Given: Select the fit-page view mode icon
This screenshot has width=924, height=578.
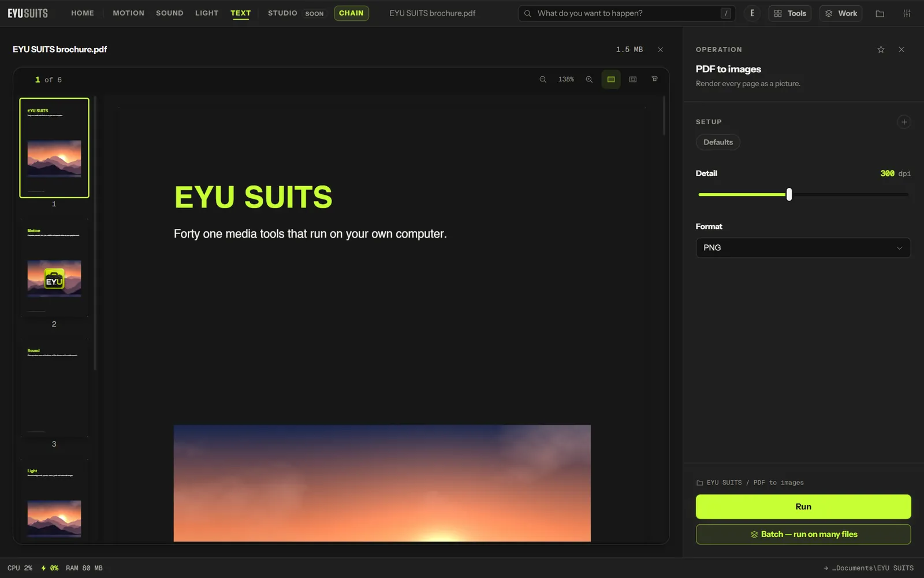Looking at the screenshot, I should [x=611, y=79].
